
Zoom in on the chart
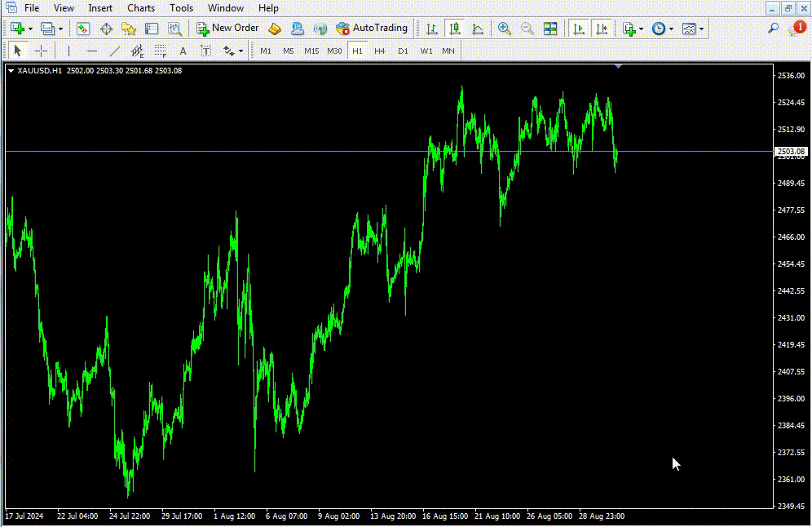pos(504,29)
